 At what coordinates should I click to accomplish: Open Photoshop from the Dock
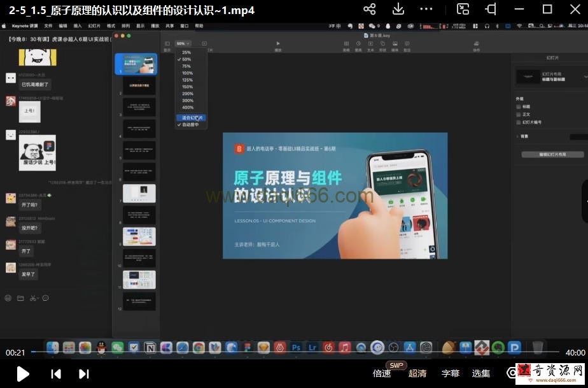point(296,348)
